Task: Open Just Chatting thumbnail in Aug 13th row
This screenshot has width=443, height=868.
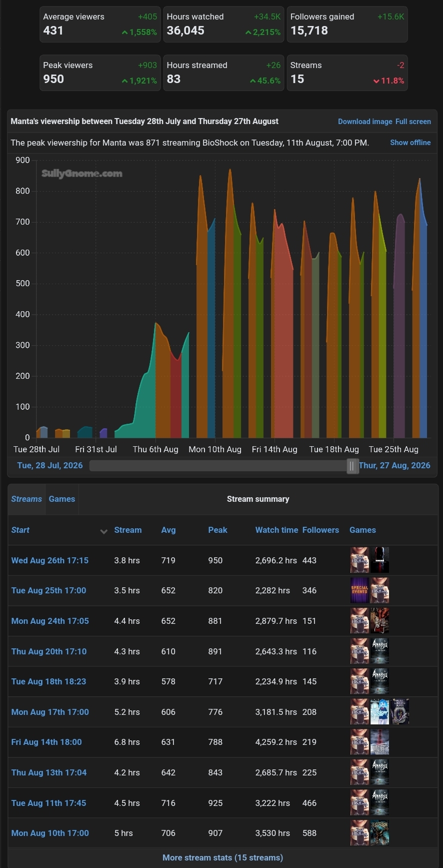Action: 359,772
